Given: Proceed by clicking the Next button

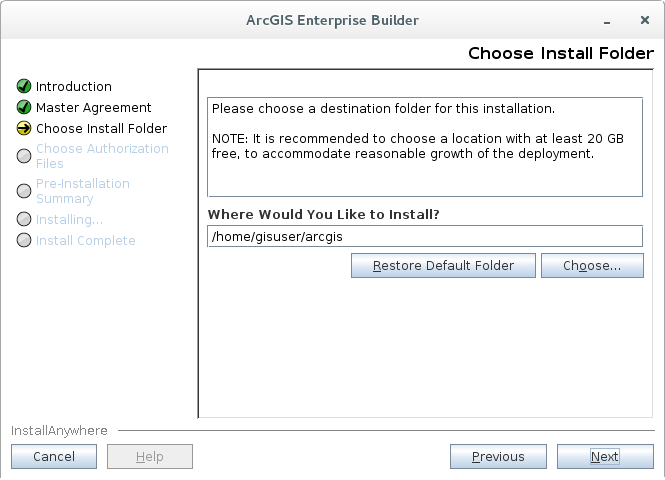Looking at the screenshot, I should coord(604,457).
